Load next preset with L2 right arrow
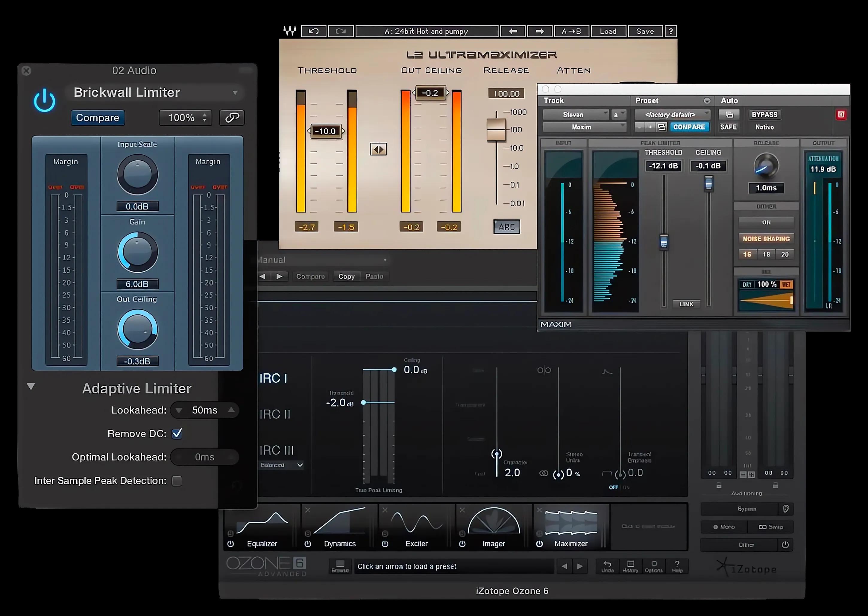868x616 pixels. coord(539,31)
